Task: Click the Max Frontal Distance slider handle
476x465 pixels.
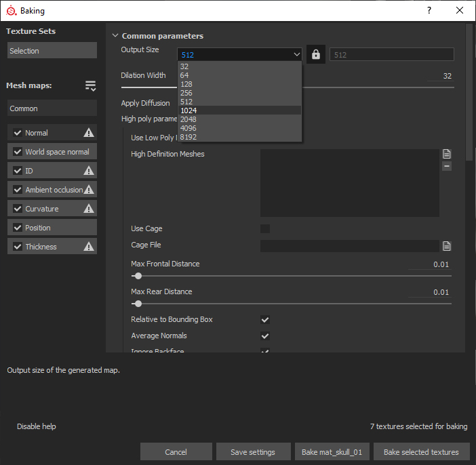Action: [138, 276]
